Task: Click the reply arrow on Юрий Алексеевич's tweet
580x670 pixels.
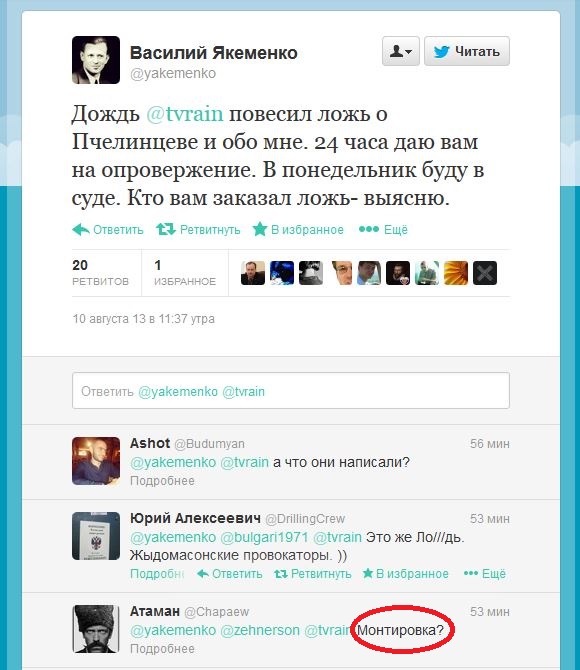Action: click(230, 574)
